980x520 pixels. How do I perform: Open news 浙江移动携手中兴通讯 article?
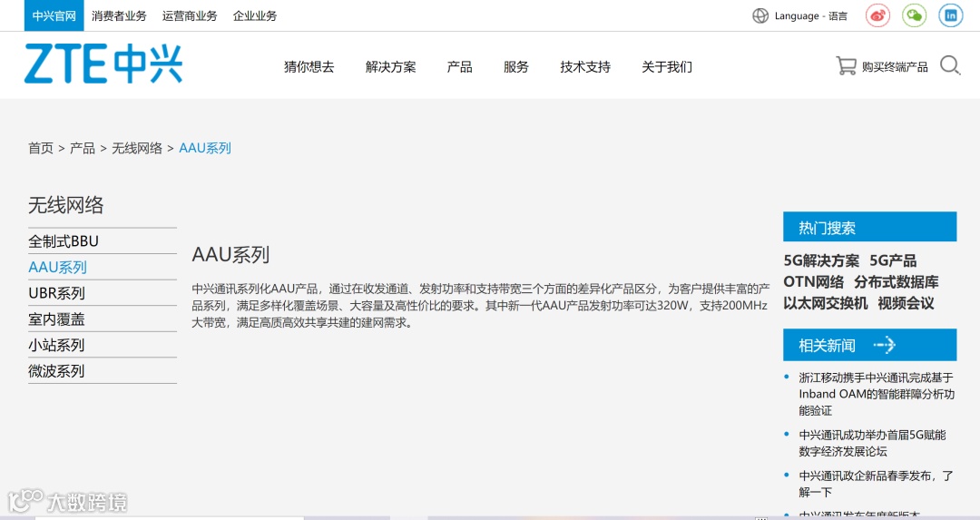[x=877, y=394]
